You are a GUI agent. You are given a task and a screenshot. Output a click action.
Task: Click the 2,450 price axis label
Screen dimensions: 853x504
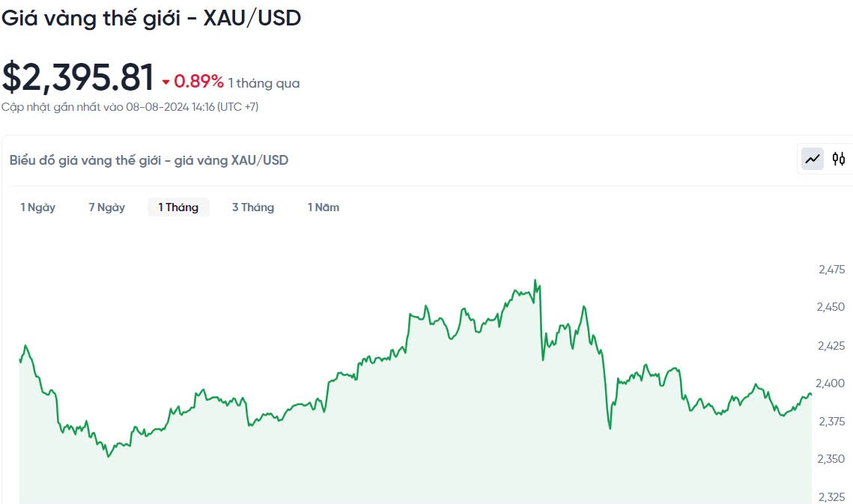(831, 307)
